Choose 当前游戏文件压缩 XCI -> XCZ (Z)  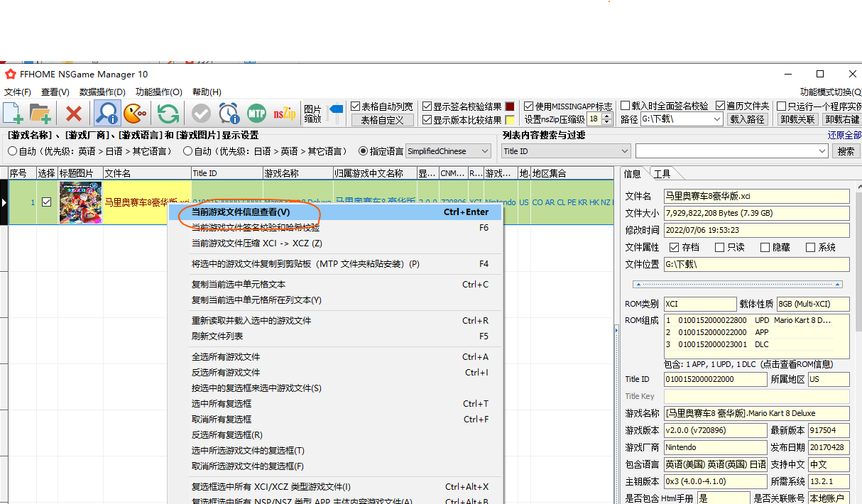click(335, 243)
